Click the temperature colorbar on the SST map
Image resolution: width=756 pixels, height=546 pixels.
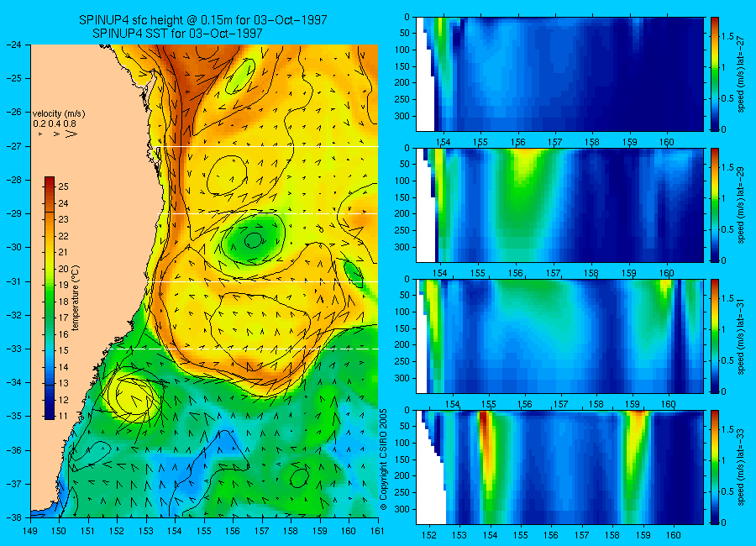point(50,297)
